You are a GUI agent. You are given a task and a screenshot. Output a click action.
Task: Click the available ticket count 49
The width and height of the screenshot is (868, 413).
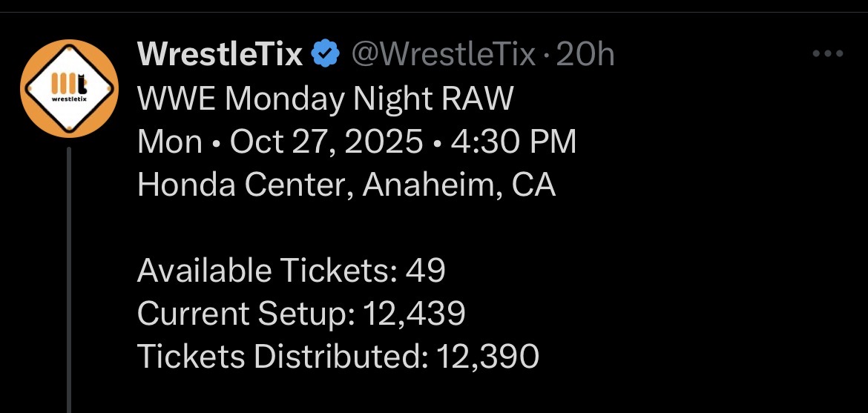[x=426, y=271]
